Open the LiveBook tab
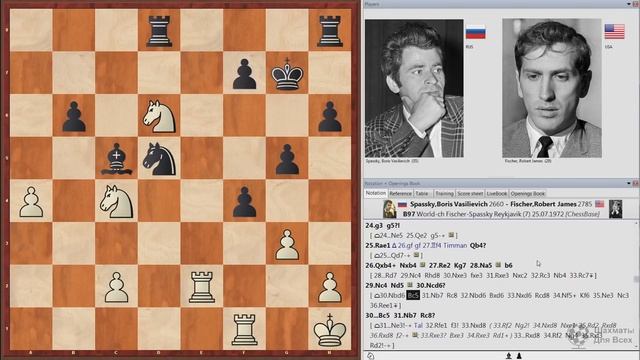Screen dimensions: 640x360 click(x=497, y=193)
